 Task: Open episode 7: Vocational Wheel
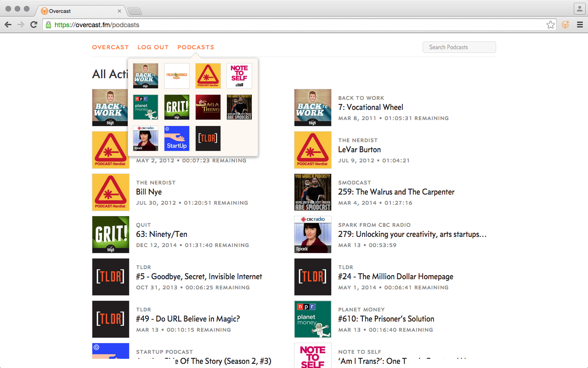pos(371,107)
